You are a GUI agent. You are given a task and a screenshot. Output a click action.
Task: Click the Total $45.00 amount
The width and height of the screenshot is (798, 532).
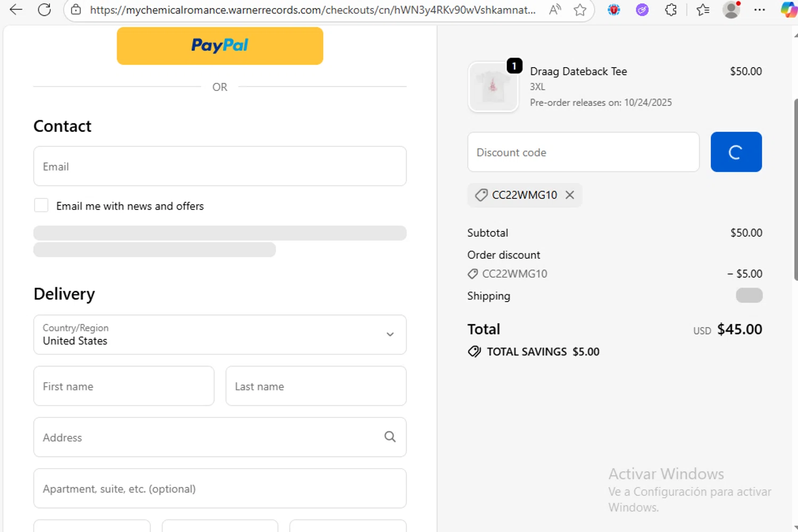click(739, 329)
